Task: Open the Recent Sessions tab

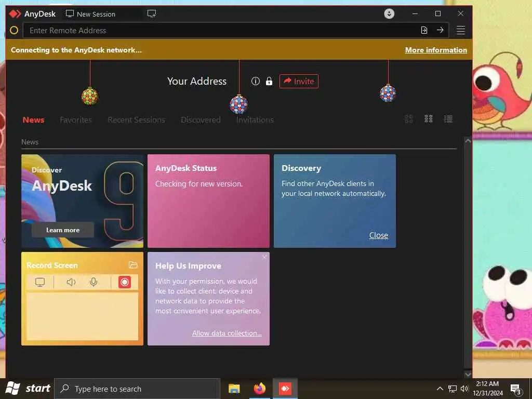Action: tap(136, 120)
